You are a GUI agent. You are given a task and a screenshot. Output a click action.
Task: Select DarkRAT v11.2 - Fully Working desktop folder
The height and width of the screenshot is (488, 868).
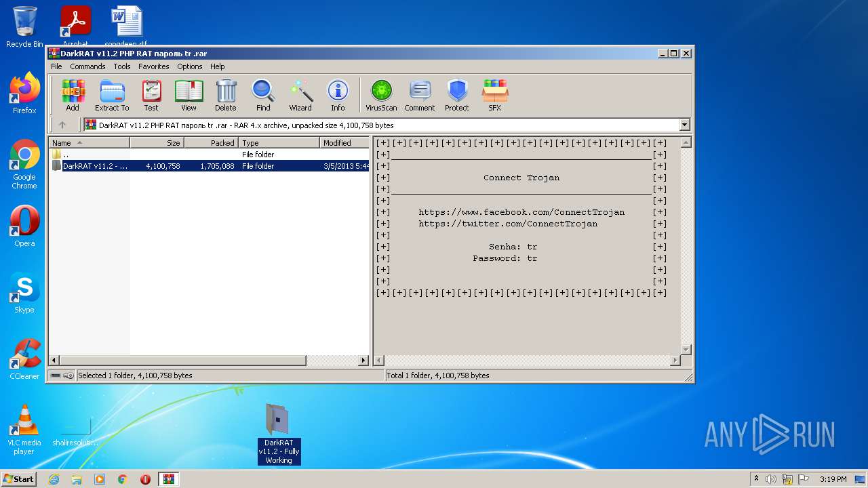pos(279,434)
